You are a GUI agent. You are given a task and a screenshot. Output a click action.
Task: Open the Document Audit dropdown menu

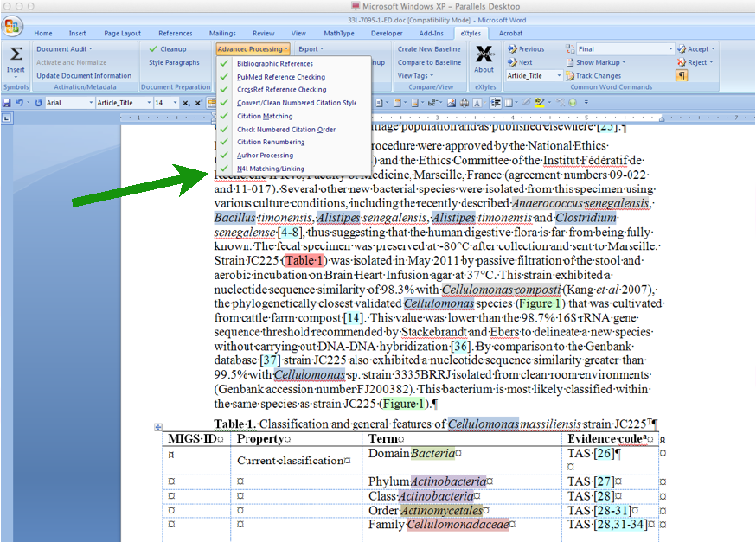(65, 49)
